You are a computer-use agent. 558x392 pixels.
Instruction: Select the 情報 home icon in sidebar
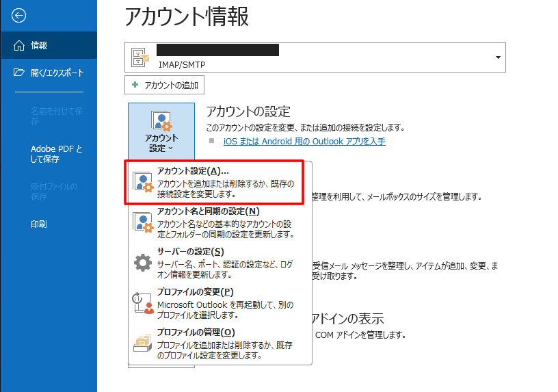19,46
